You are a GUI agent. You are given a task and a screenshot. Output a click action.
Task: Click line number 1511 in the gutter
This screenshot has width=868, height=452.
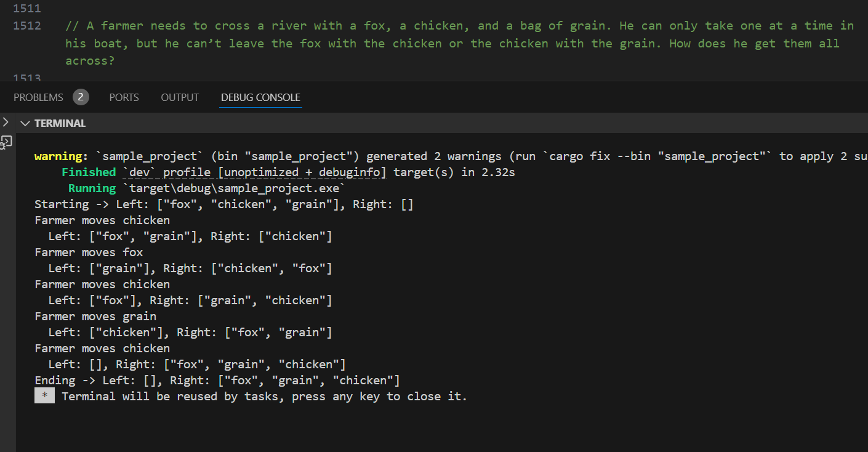point(27,9)
